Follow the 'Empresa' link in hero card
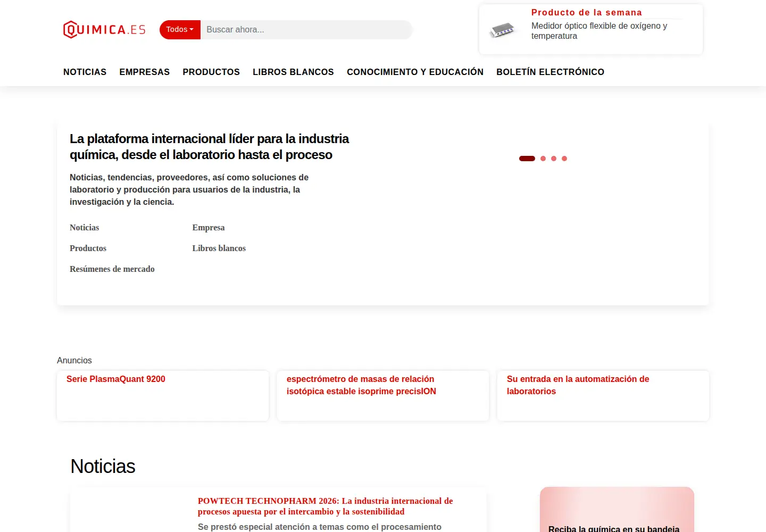Viewport: 766px width, 532px height. tap(209, 227)
